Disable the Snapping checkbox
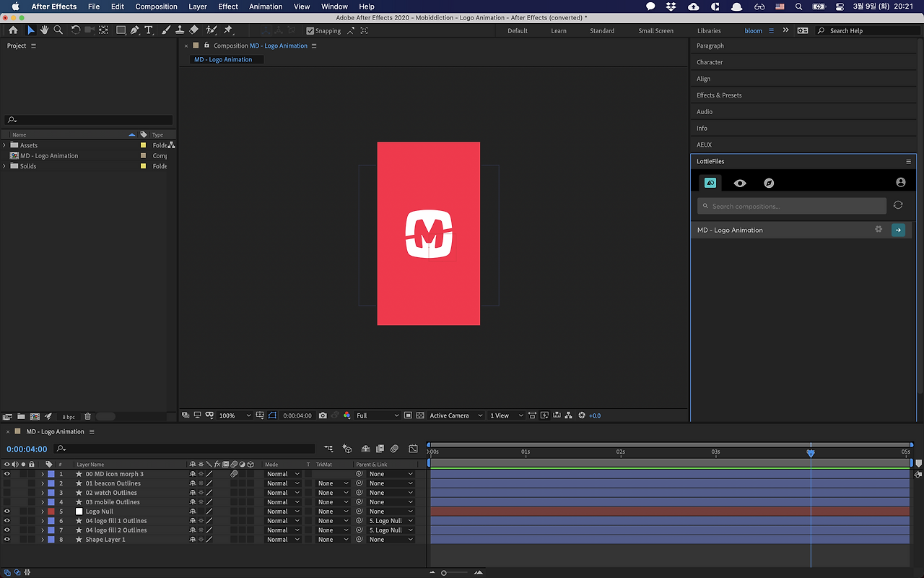The image size is (924, 578). pos(310,31)
